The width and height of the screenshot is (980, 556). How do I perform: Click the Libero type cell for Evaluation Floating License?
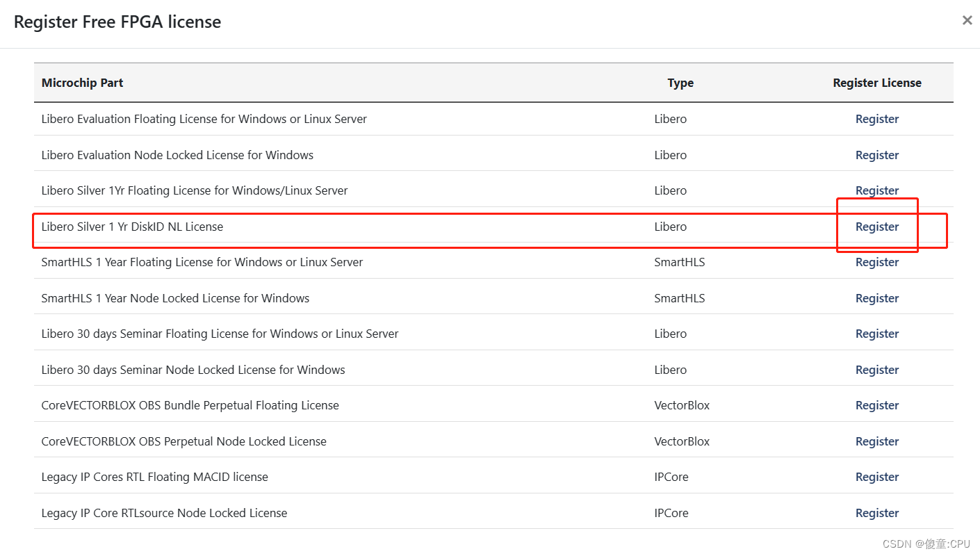point(670,119)
